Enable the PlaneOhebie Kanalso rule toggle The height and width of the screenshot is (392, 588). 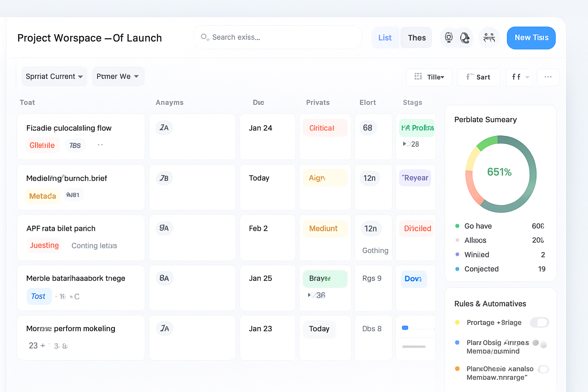(x=543, y=369)
